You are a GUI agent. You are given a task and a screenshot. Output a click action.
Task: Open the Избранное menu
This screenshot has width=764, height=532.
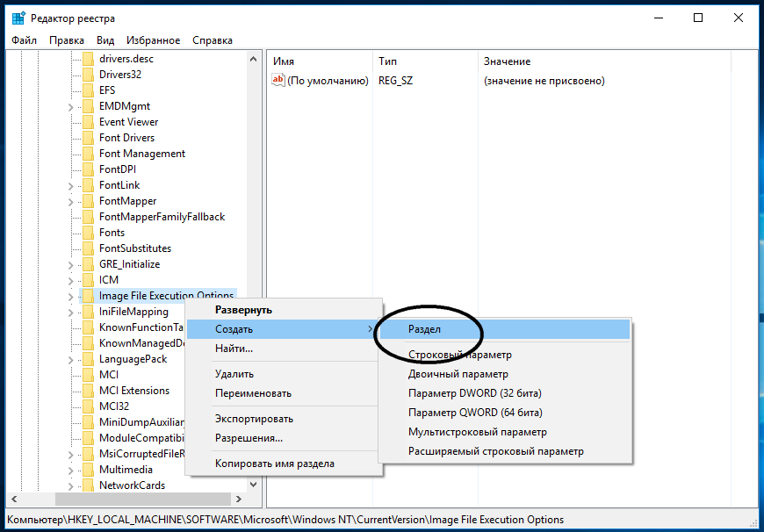click(154, 40)
